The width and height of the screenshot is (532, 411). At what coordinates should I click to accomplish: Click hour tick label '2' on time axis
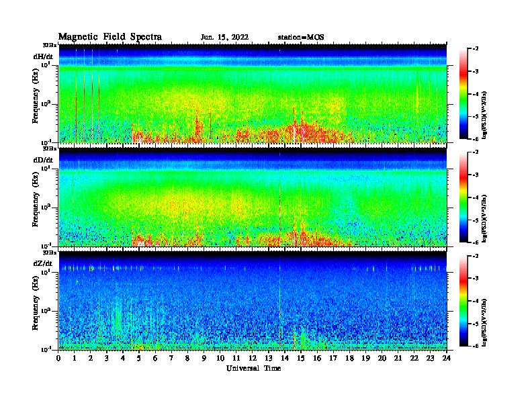(x=91, y=358)
